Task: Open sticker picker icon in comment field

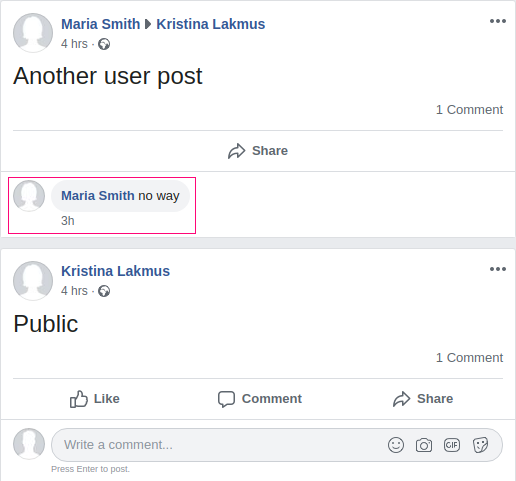Action: 480,445
